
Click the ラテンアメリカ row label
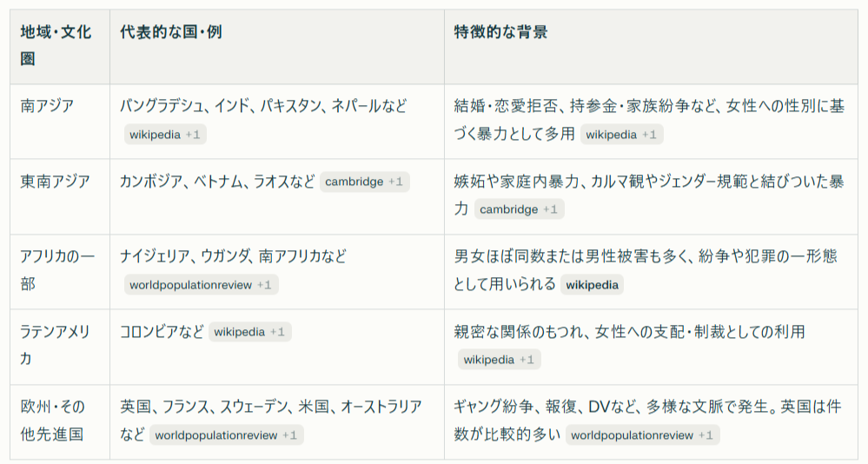point(55,346)
